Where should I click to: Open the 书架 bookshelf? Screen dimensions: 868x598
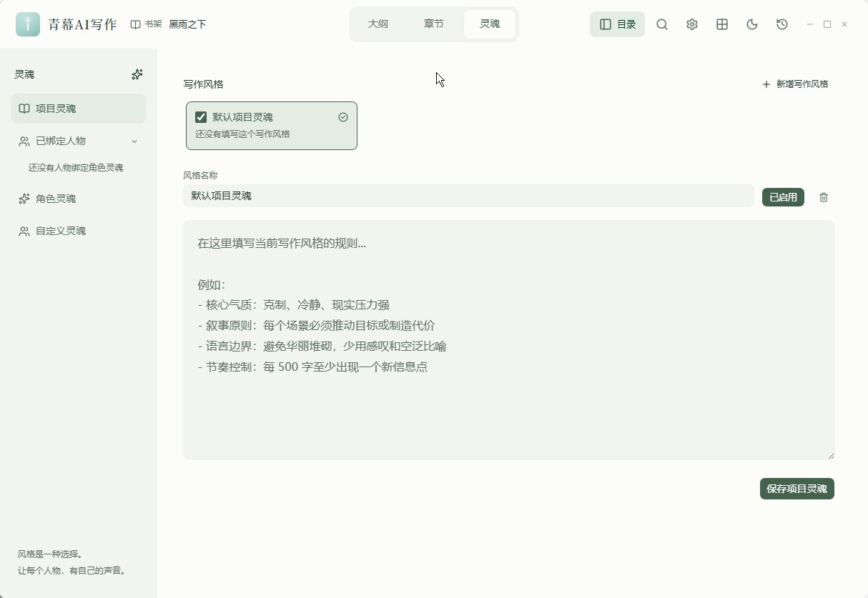click(x=146, y=24)
